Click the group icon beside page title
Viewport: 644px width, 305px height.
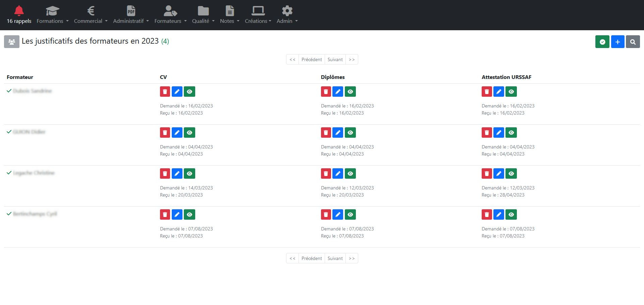click(x=12, y=42)
